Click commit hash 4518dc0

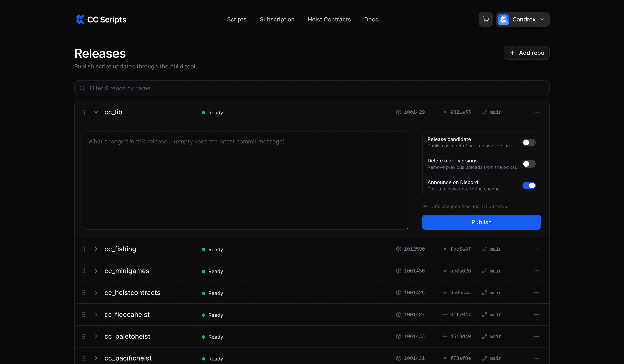(460, 336)
